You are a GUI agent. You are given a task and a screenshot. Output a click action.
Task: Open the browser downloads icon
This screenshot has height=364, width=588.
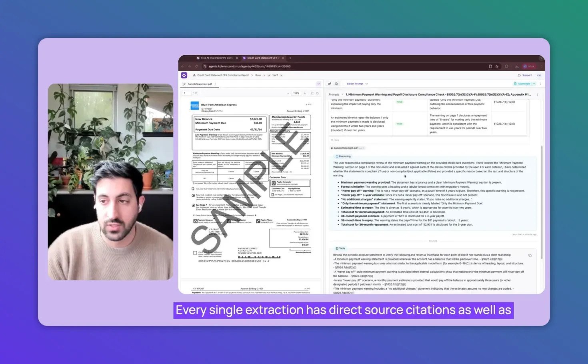(517, 66)
